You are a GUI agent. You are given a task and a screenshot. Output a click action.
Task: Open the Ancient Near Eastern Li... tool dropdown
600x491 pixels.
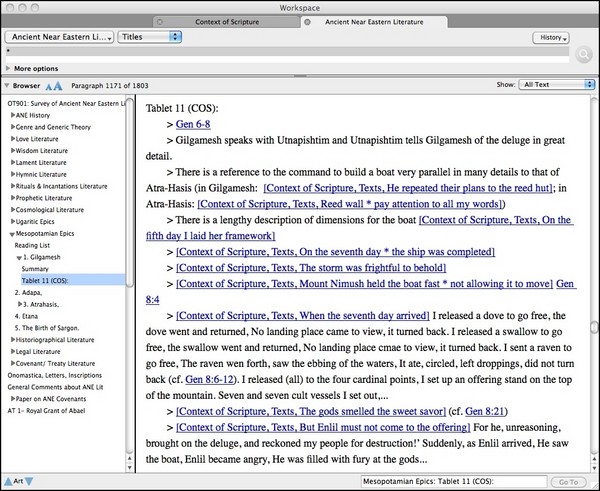(59, 37)
